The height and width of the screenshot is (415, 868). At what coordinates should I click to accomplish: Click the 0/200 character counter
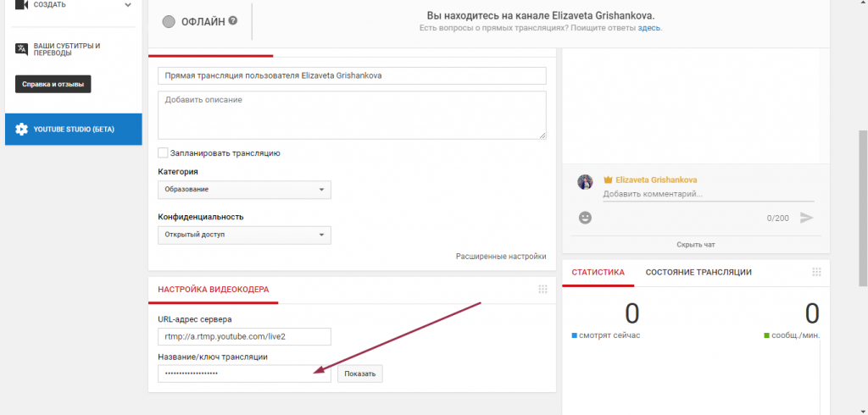(778, 218)
